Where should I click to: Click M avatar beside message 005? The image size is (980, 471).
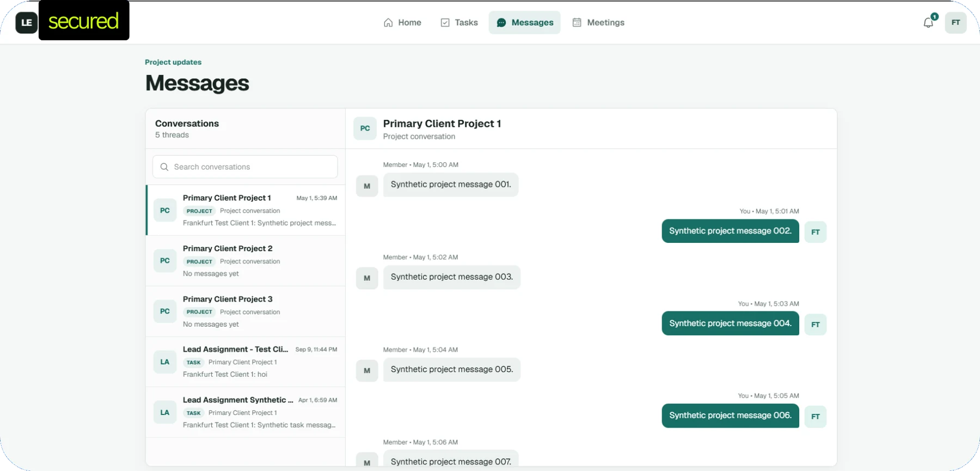tap(367, 371)
